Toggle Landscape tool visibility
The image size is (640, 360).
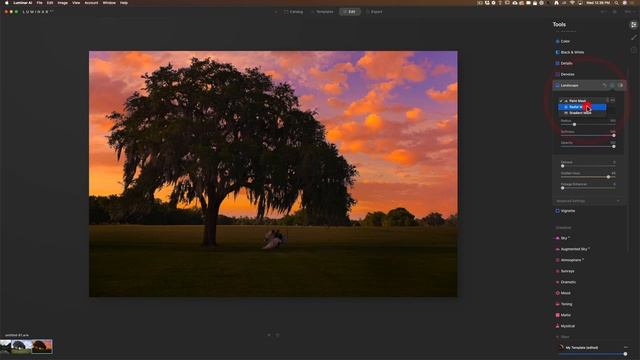(620, 85)
